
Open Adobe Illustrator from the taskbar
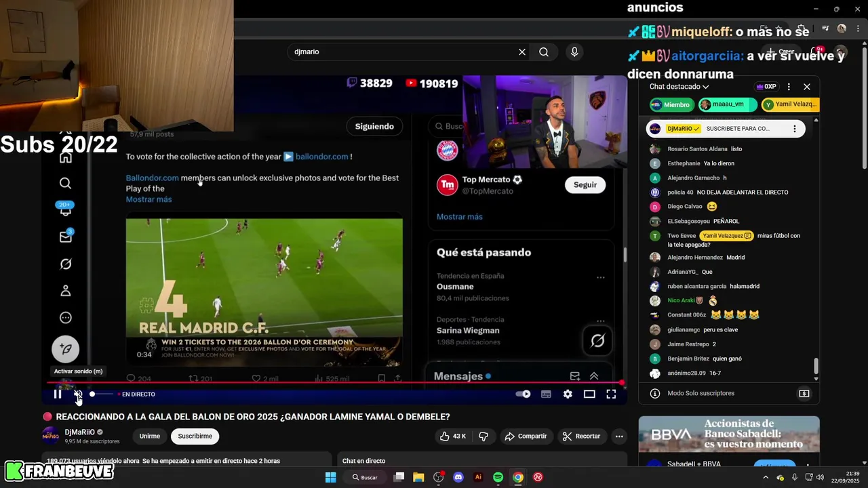478,477
